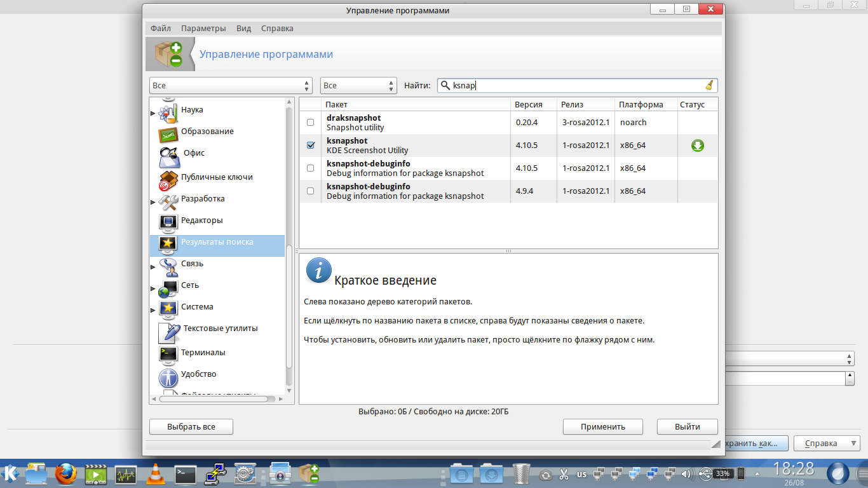Screen dimensions: 868x488
Task: Click the Применить button
Action: [x=602, y=427]
